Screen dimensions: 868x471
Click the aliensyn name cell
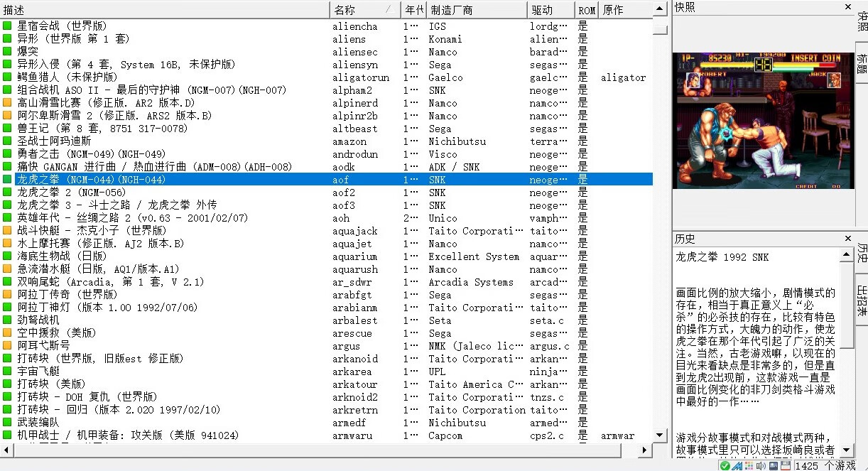coord(355,65)
